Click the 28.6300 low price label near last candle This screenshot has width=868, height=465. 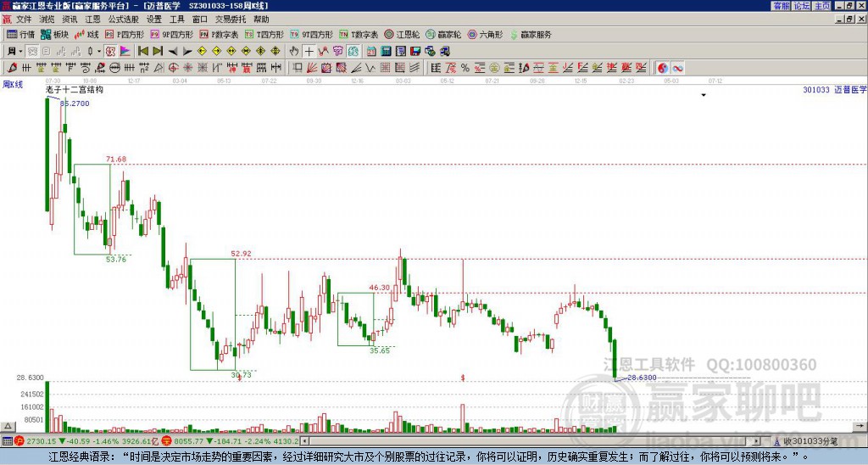click(x=642, y=378)
